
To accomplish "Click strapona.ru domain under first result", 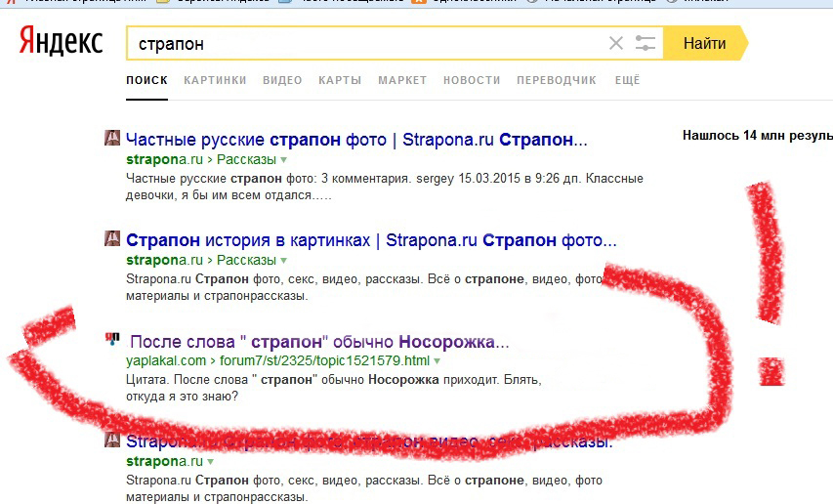I will pyautogui.click(x=164, y=159).
